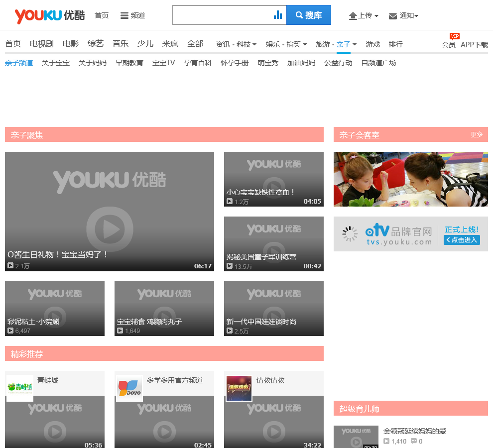The image size is (493, 448).
Task: Select 电影 in main navigation
Action: click(x=70, y=44)
